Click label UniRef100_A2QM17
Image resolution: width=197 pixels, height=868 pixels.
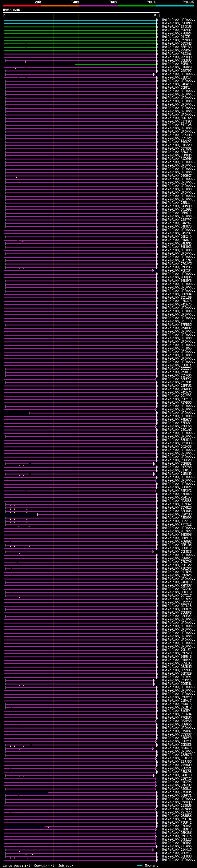coord(177,789)
